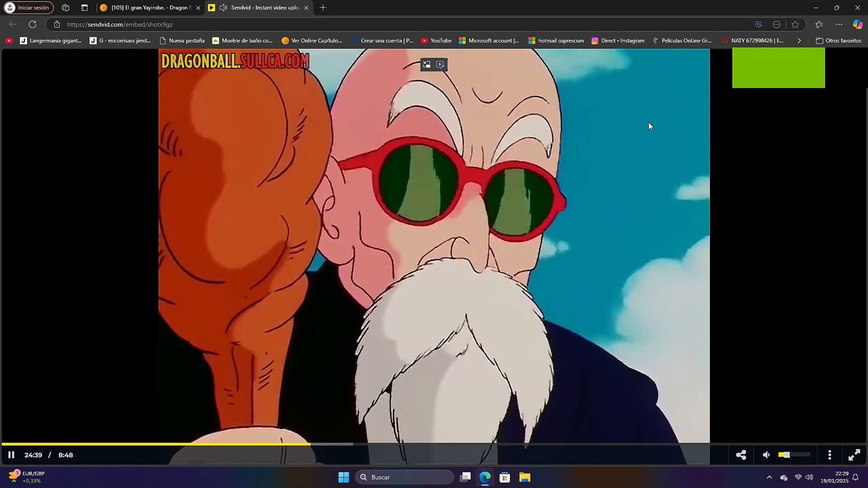The height and width of the screenshot is (488, 868).
Task: Open the Windows Start menu
Action: pos(343,477)
